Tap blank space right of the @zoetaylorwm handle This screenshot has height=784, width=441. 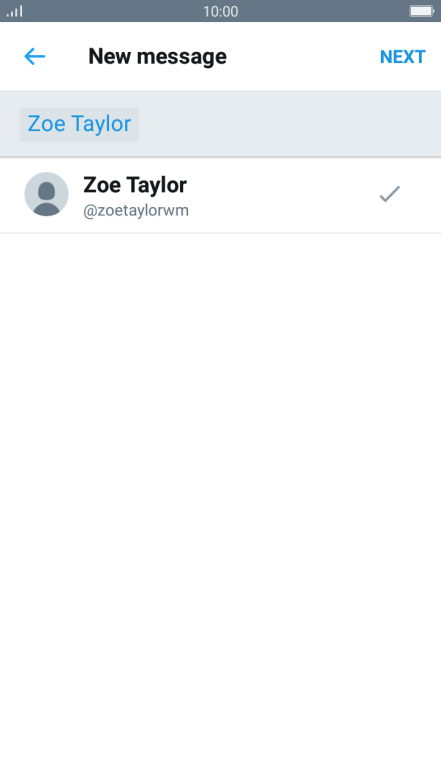click(x=282, y=211)
